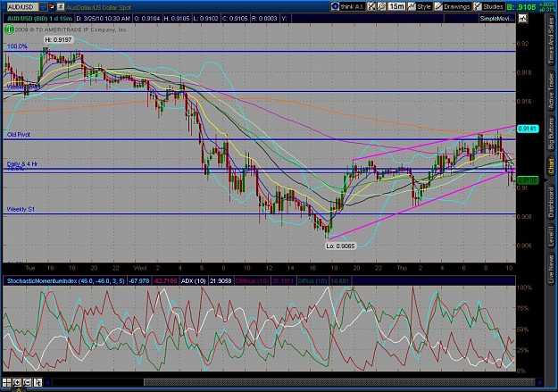The width and height of the screenshot is (558, 392).
Task: Click the DIPlus (10) study label
Action: [x=312, y=281]
